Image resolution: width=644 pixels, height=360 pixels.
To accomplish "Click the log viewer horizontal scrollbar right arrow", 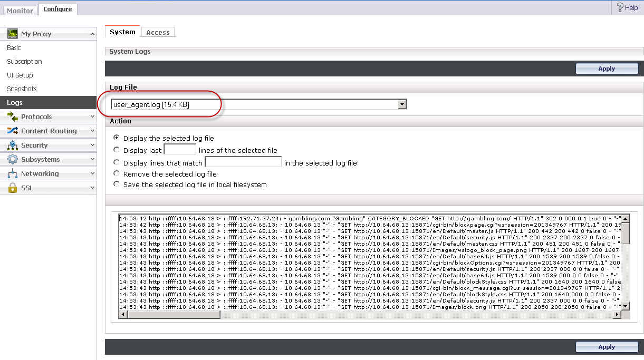I will pyautogui.click(x=618, y=314).
